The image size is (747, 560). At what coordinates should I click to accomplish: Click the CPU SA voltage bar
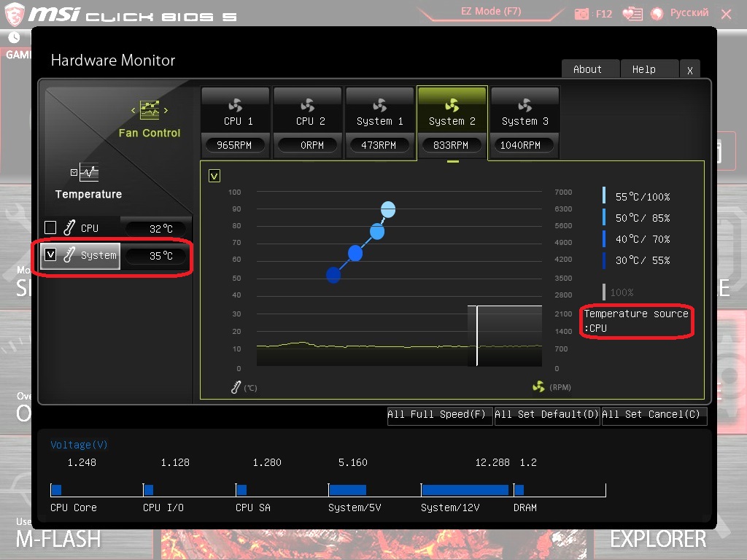coord(241,490)
